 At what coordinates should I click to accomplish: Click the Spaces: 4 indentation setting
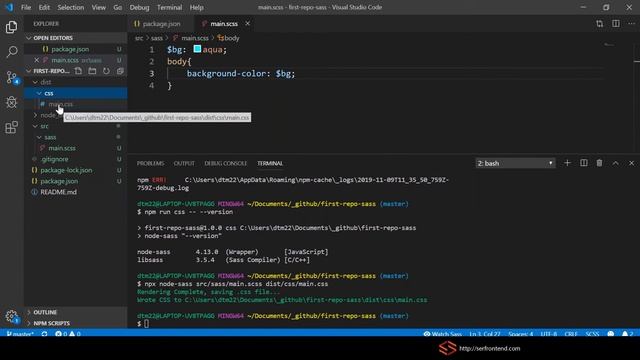pyautogui.click(x=521, y=334)
